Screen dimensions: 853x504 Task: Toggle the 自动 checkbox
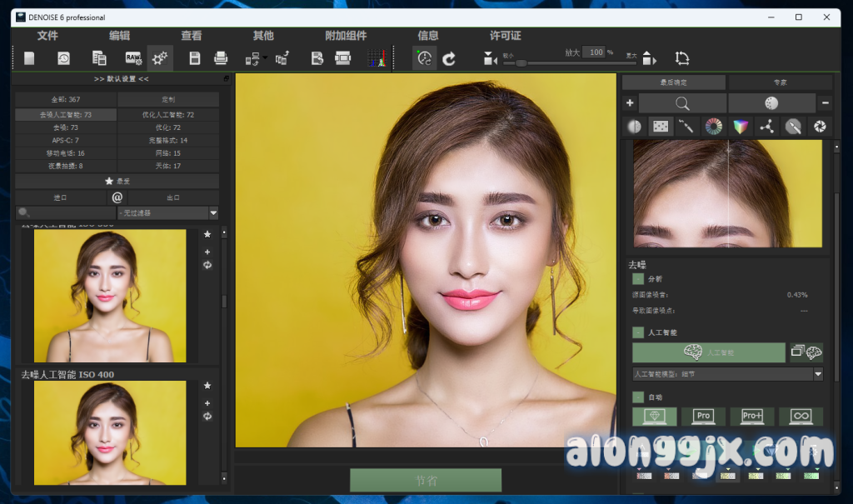pyautogui.click(x=638, y=397)
